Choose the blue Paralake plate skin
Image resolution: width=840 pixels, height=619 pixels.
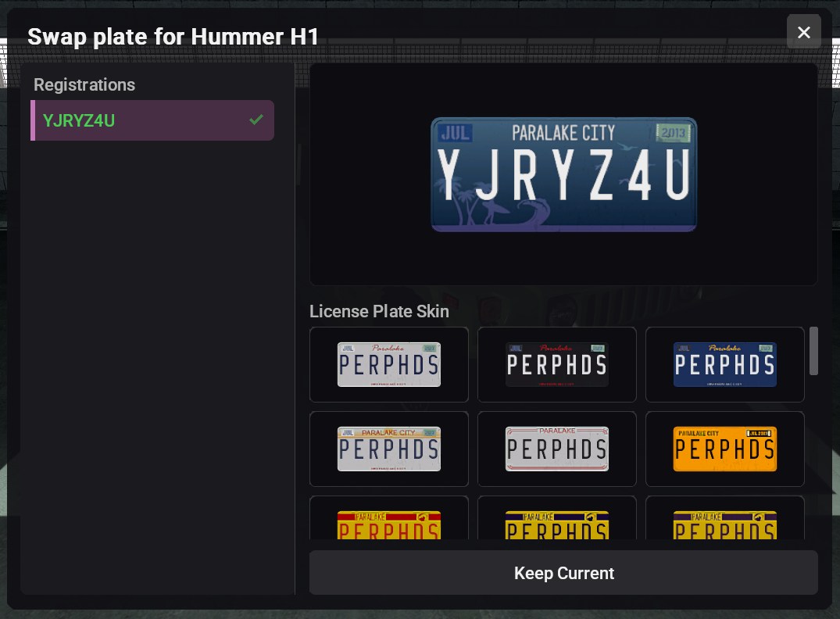tap(725, 364)
